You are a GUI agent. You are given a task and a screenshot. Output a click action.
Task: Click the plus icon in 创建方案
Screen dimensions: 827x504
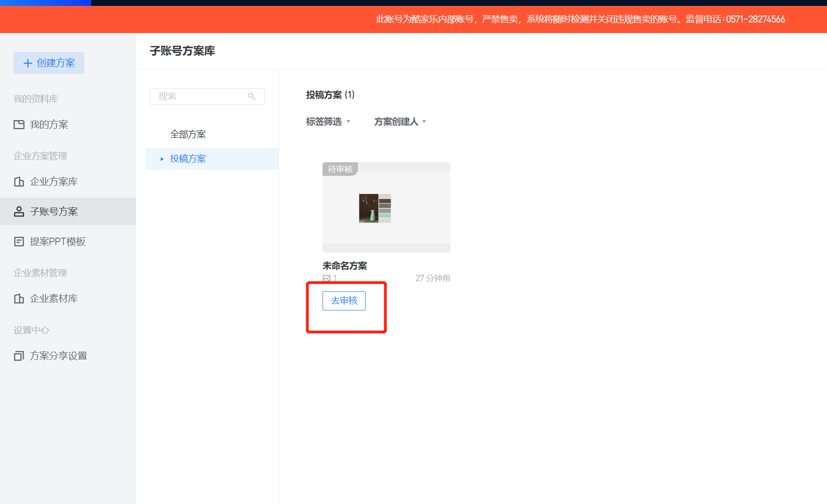click(28, 63)
